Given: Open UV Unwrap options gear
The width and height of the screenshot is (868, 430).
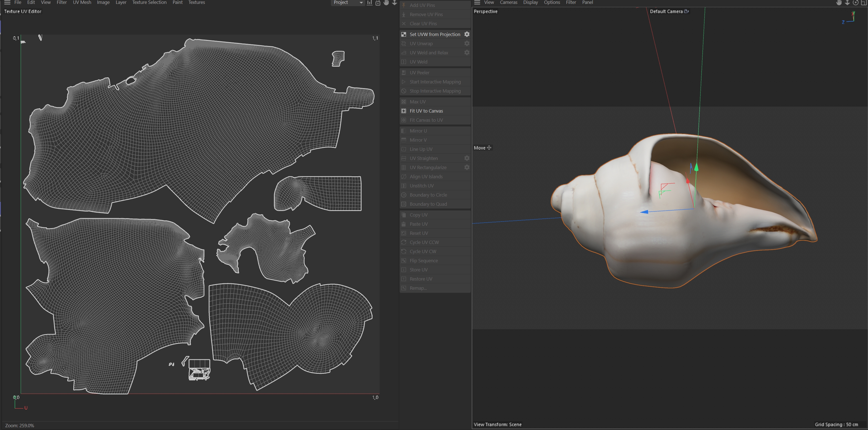Looking at the screenshot, I should coord(467,44).
